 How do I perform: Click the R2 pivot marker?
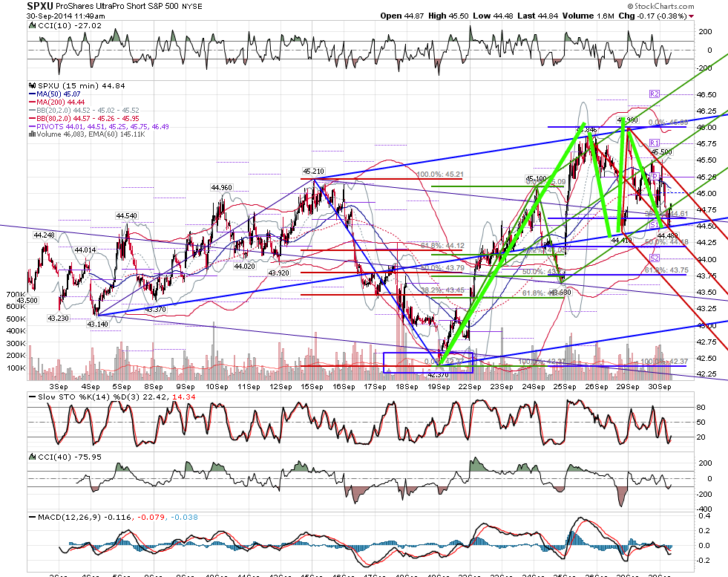pos(655,94)
